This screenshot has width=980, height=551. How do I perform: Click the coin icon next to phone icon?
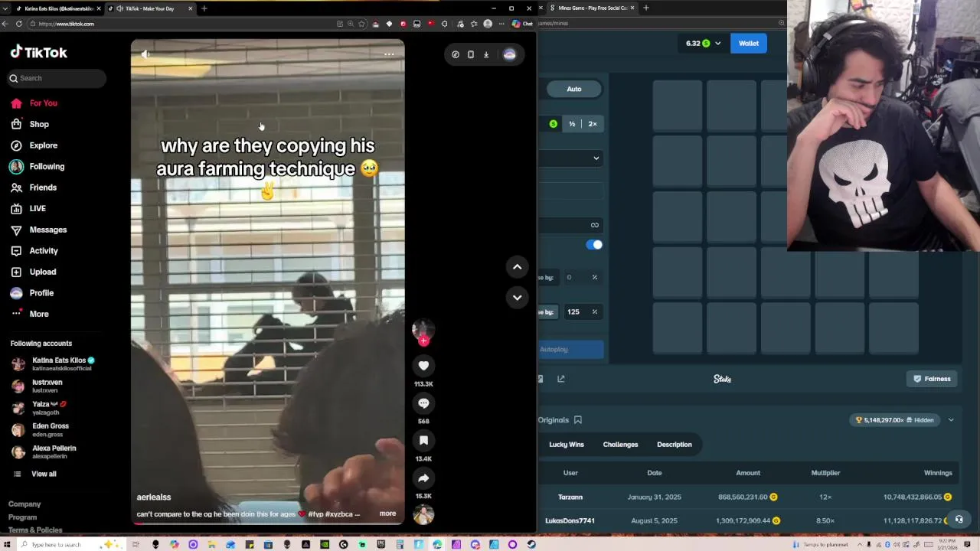coord(456,54)
